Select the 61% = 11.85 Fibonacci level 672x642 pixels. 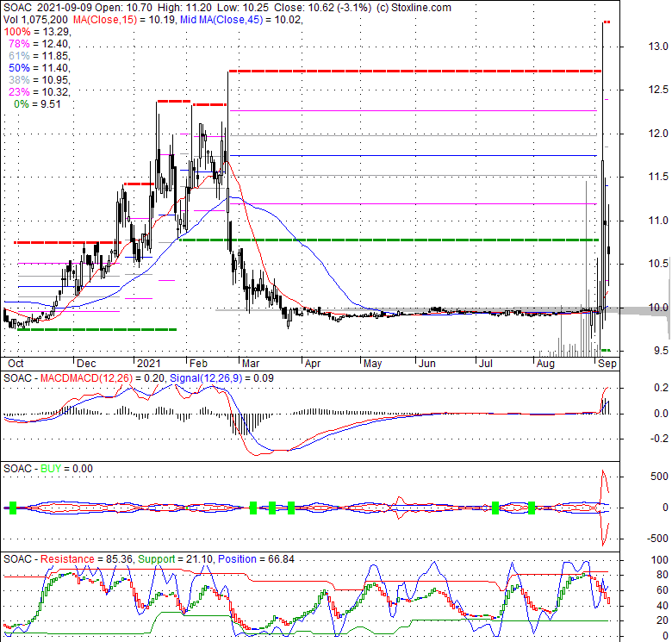[x=39, y=56]
